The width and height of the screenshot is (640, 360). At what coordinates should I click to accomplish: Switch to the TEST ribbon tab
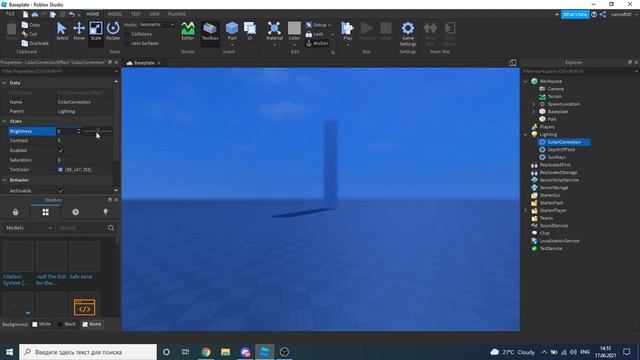(136, 14)
